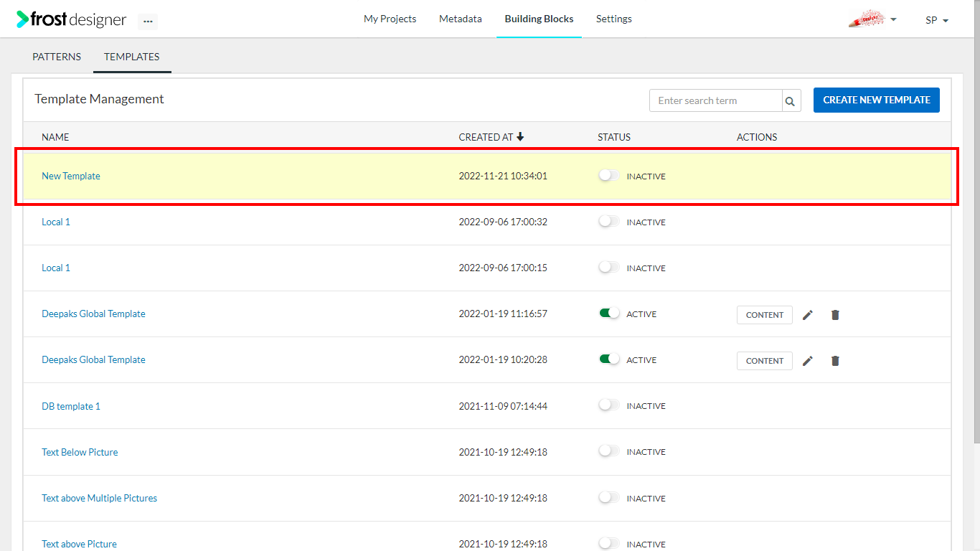Screen dimensions: 980x551
Task: Click date 2022-01-19 11:16:57
Action: pyautogui.click(x=503, y=314)
